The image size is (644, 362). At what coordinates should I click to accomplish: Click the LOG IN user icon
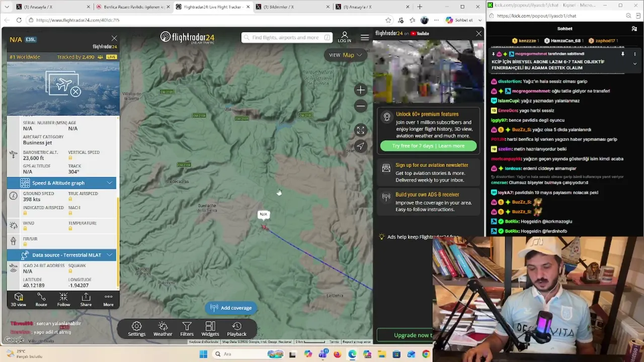coord(345,37)
